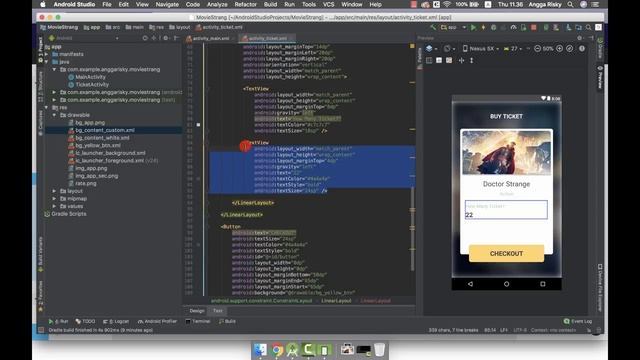Open orientation dropdown in preview toolbar

click(x=449, y=49)
